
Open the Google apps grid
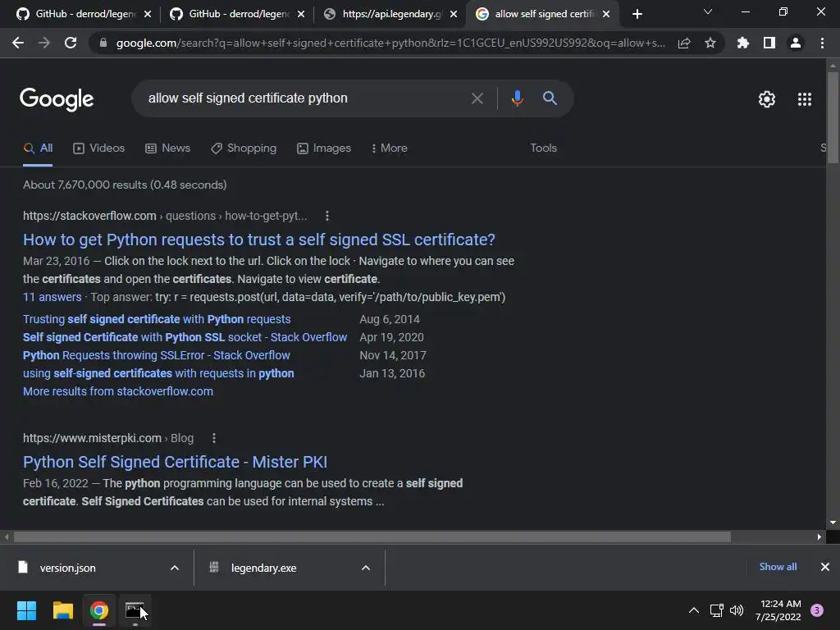coord(805,99)
